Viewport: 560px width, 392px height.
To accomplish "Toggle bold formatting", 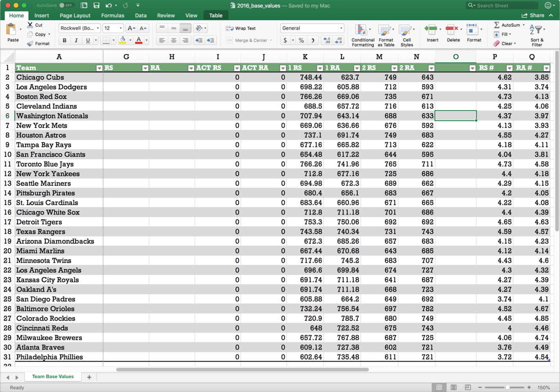I will (x=64, y=40).
